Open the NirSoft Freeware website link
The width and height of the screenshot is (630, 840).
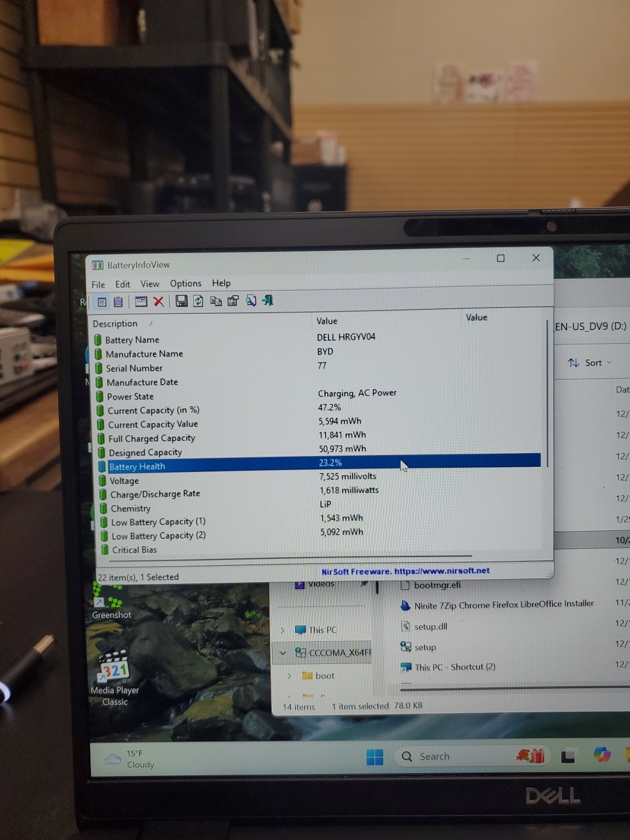(x=405, y=571)
